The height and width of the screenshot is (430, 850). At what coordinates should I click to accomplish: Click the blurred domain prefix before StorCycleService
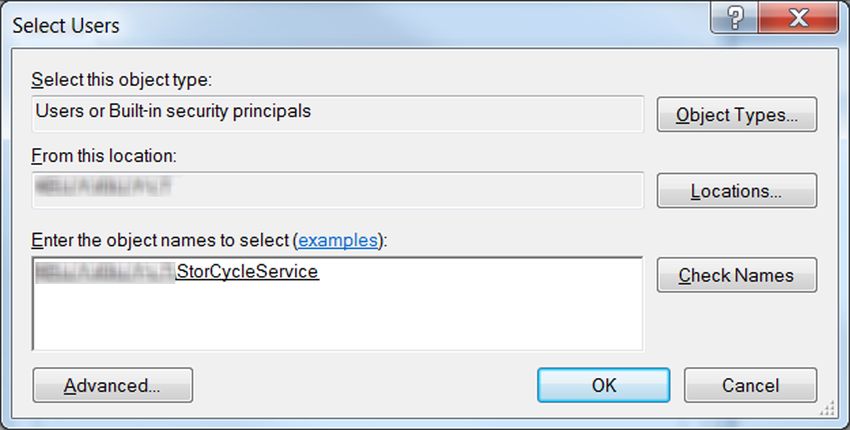[105, 272]
